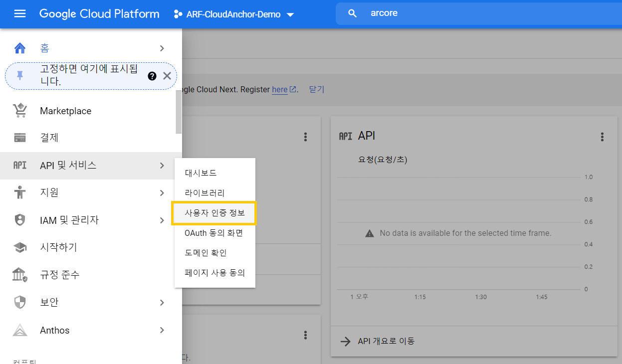
Task: Open the 결제 menu item
Action: [x=88, y=138]
